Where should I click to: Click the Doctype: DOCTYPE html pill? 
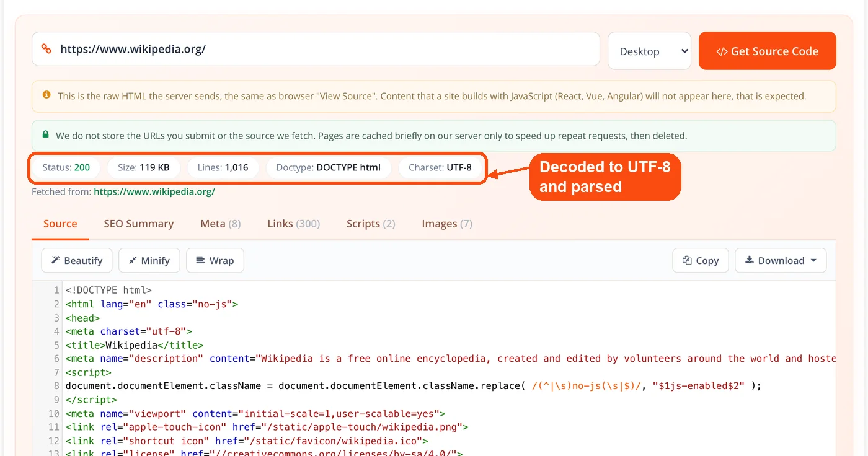[329, 167]
